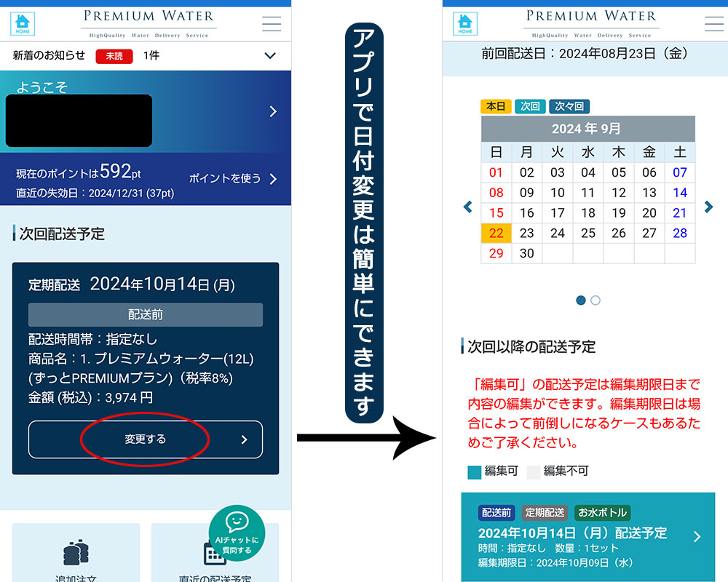Click お水ボトル tag on delivery card
Viewport: 728px width, 582px height.
602,512
